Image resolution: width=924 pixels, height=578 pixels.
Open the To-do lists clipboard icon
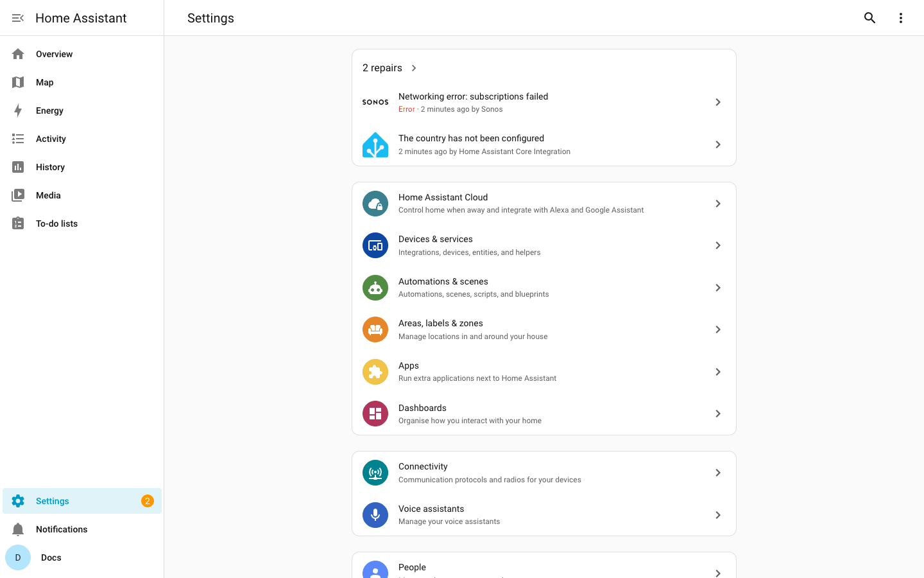pyautogui.click(x=18, y=223)
